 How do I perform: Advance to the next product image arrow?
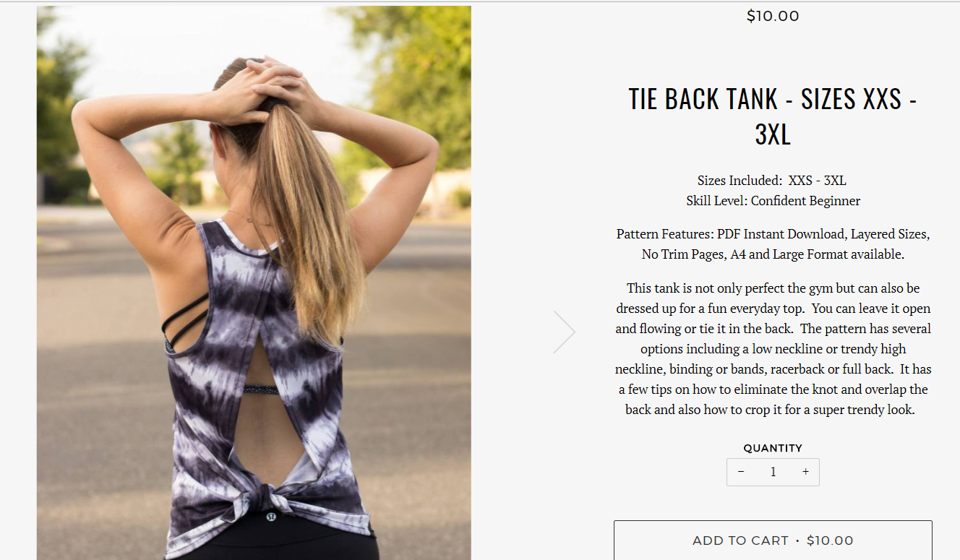[565, 332]
